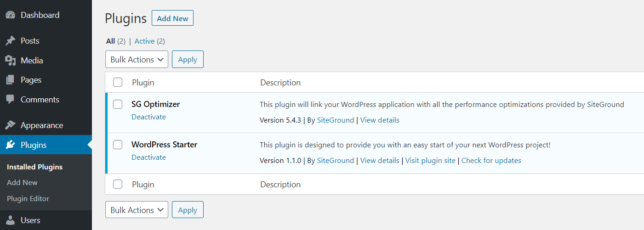Screen dimensions: 644x230
Task: Click the Check for updates link
Action: click(x=491, y=161)
